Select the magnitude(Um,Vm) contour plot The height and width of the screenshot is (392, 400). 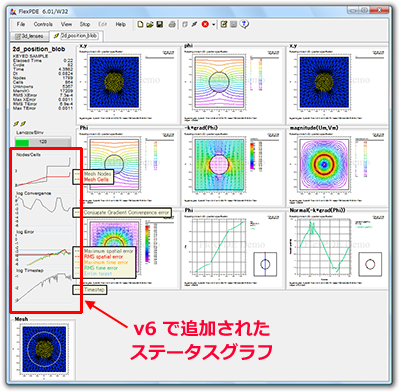337,166
